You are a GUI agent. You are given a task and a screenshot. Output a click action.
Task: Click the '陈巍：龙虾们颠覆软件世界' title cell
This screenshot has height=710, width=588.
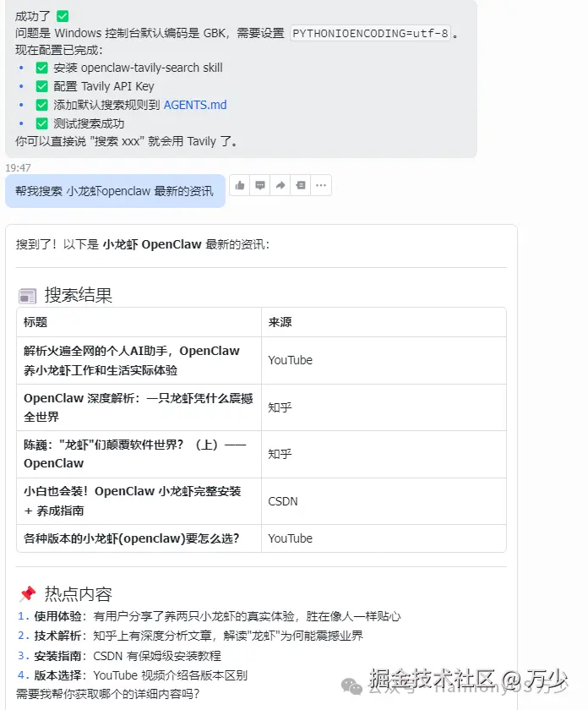tap(139, 454)
